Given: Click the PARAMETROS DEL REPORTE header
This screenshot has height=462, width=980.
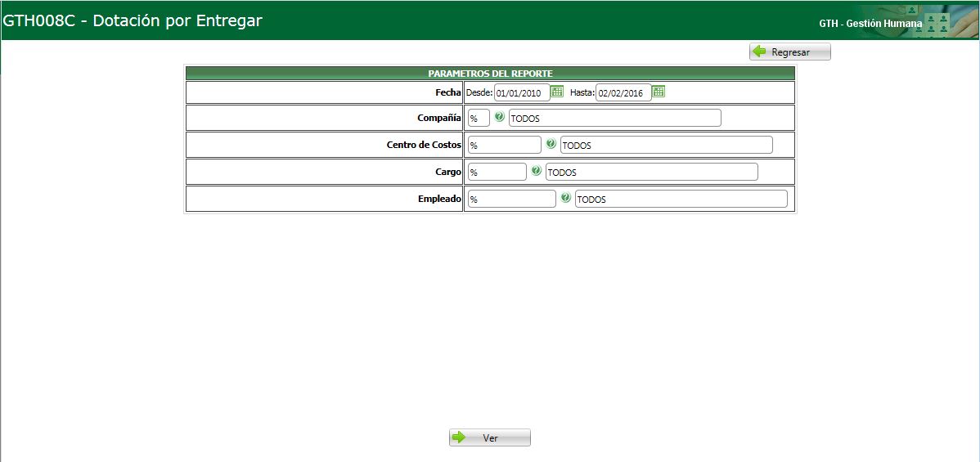Looking at the screenshot, I should 490,73.
